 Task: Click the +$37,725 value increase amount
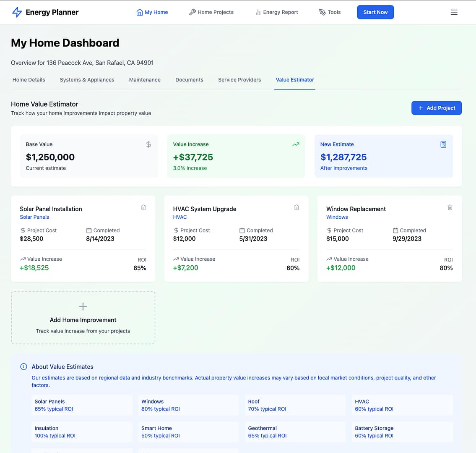pyautogui.click(x=193, y=157)
